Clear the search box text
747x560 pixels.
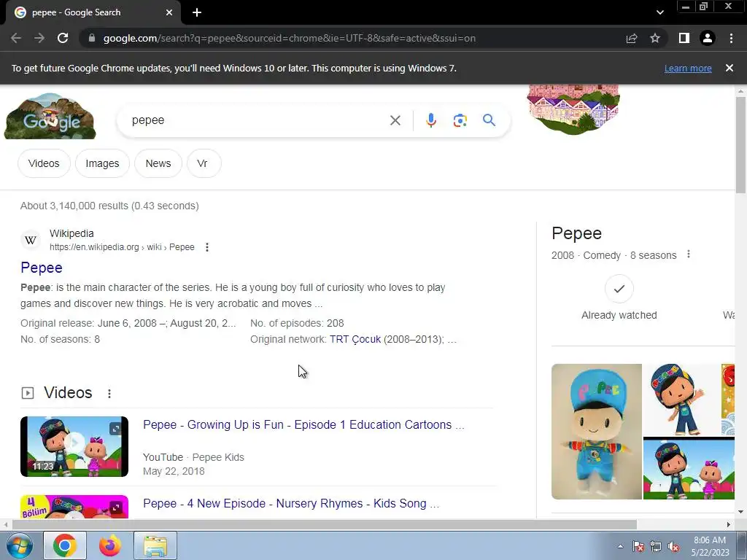(395, 120)
